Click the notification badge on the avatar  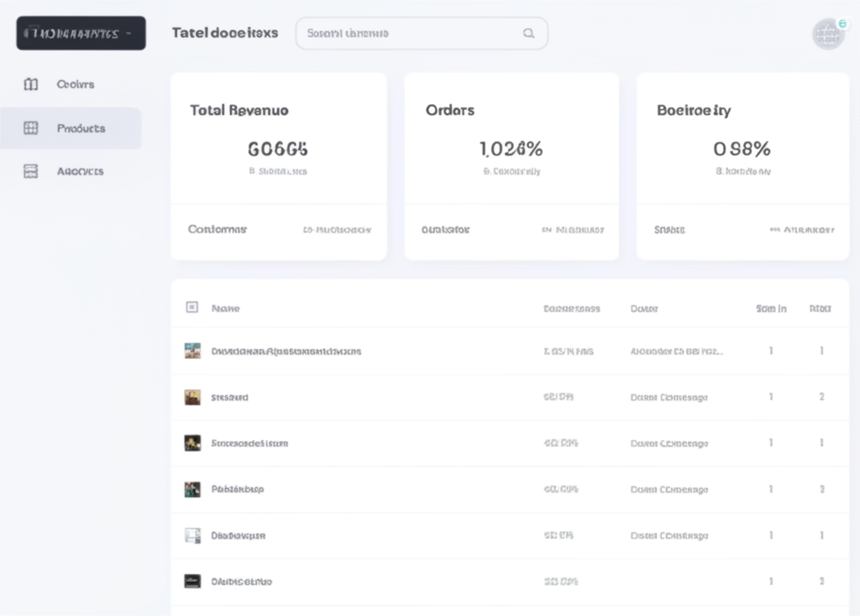(x=842, y=23)
